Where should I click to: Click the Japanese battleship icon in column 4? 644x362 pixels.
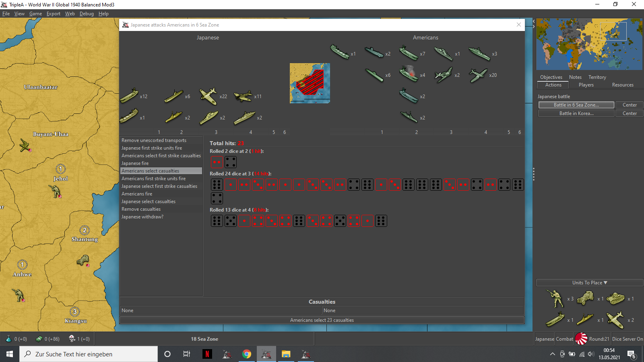coord(245,117)
